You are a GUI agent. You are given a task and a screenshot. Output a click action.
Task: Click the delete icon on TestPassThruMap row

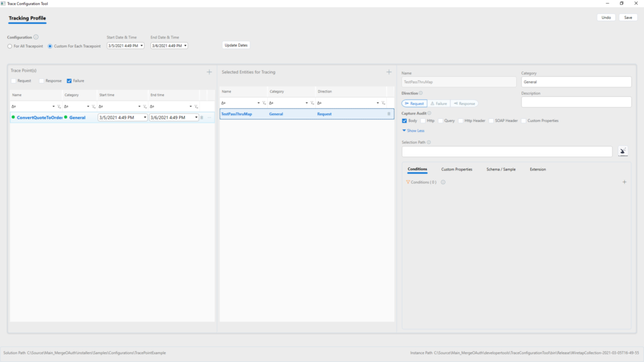387,114
